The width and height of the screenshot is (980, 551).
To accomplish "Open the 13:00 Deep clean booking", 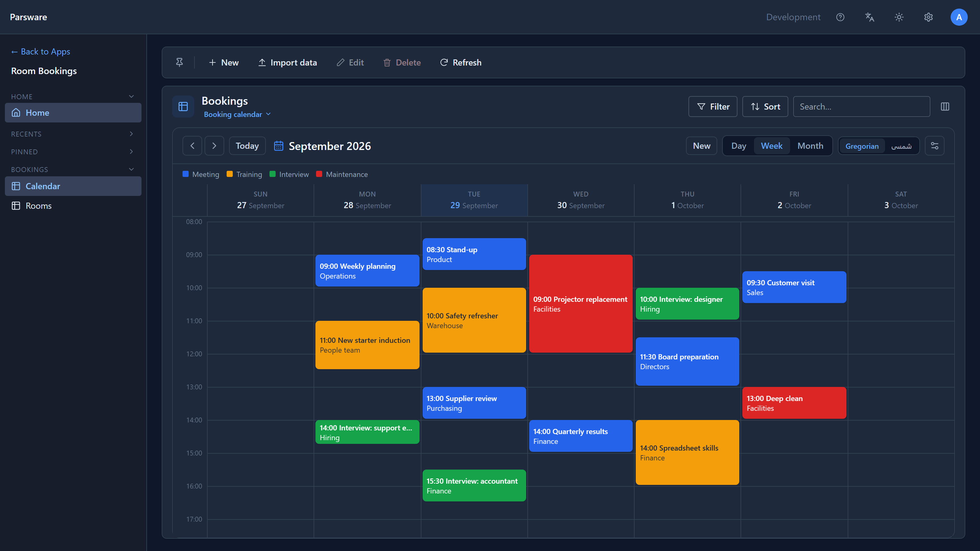I will tap(794, 403).
